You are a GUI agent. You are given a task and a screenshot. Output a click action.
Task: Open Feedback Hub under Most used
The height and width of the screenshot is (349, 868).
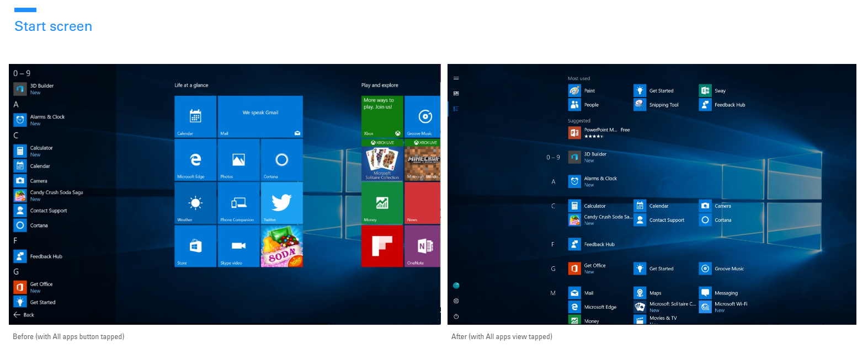click(x=723, y=105)
